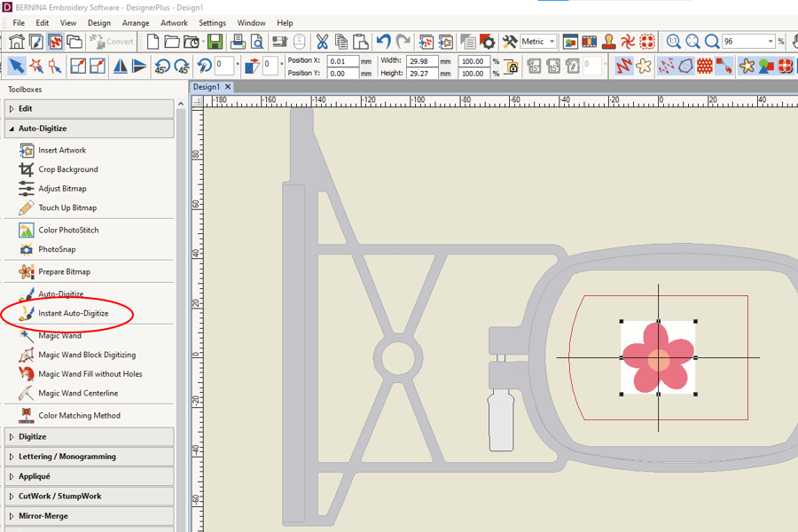798x532 pixels.
Task: Switch to the Design1 tab
Action: click(x=207, y=87)
